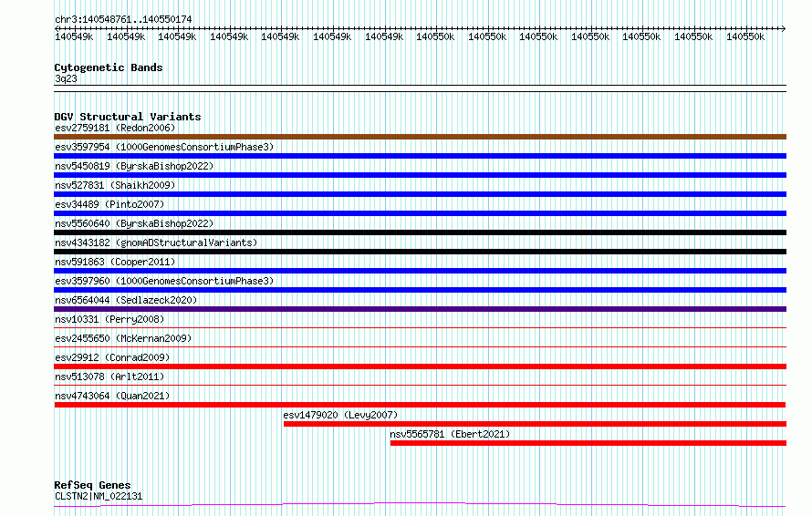Open nsv4743064 (Quan2021) variant
This screenshot has width=812, height=516.
112,396
